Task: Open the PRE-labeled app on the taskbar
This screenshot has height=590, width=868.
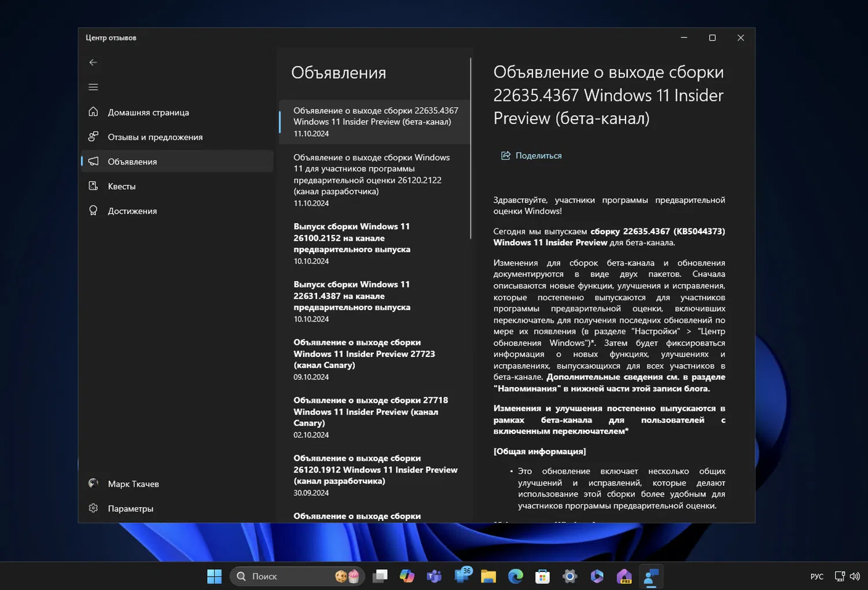Action: (624, 576)
